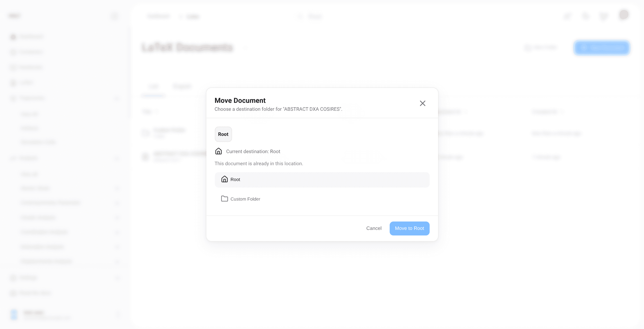Viewport: 644px width, 329px height.
Task: Click the blurred sidebar collapse icon
Action: pos(114,16)
